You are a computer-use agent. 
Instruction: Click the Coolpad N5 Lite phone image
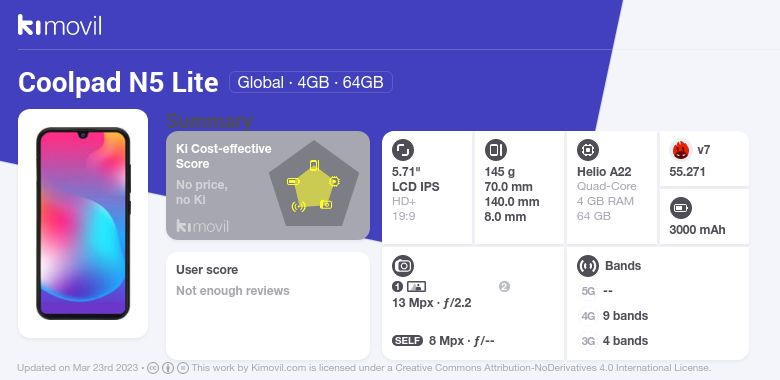tap(83, 223)
